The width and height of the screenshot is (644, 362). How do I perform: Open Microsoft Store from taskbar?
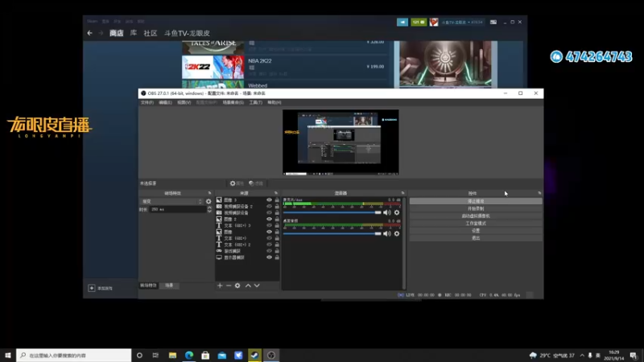pyautogui.click(x=205, y=355)
